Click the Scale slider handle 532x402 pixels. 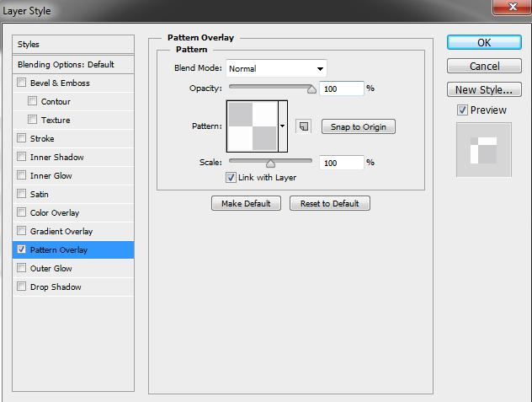270,163
